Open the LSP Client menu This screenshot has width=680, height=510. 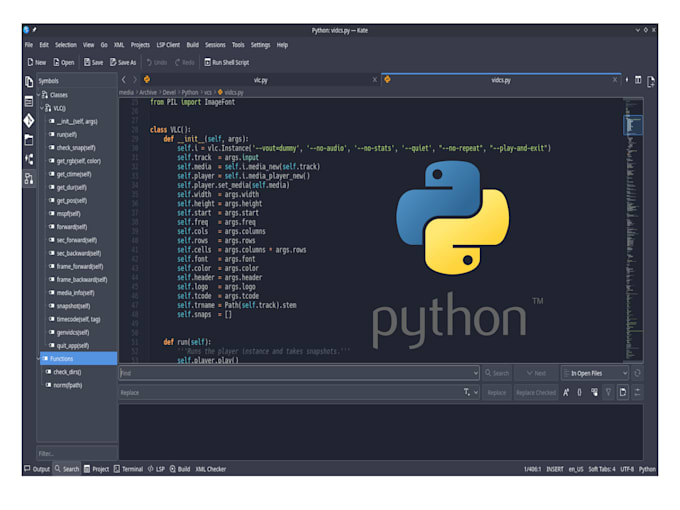167,45
